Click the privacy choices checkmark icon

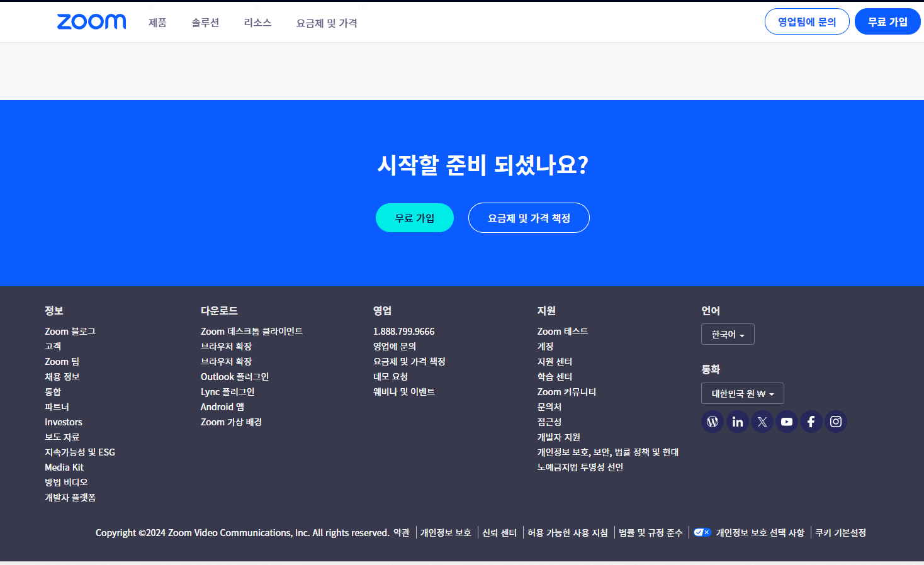[702, 532]
